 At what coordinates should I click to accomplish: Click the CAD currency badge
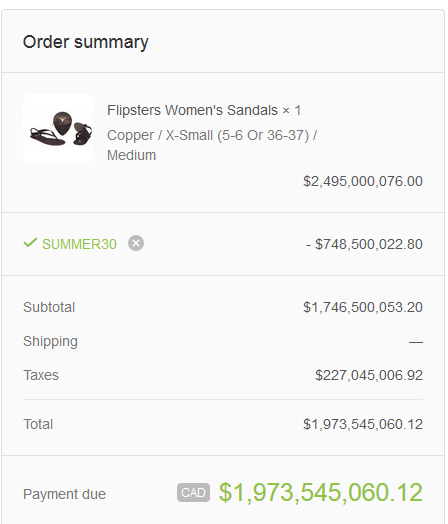(193, 493)
